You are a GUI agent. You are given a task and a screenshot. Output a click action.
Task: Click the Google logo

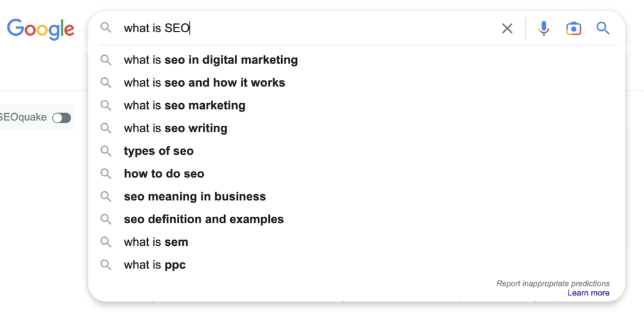(41, 29)
